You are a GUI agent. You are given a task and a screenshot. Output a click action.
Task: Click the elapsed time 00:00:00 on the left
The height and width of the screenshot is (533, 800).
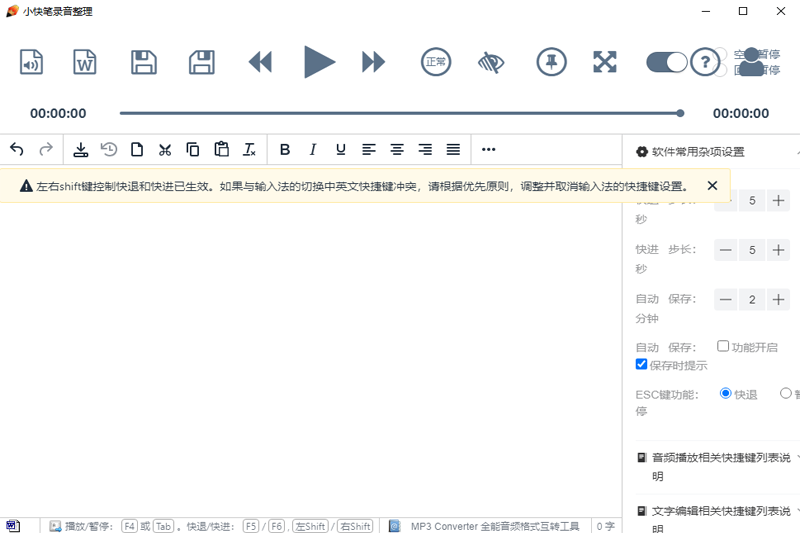(x=58, y=113)
